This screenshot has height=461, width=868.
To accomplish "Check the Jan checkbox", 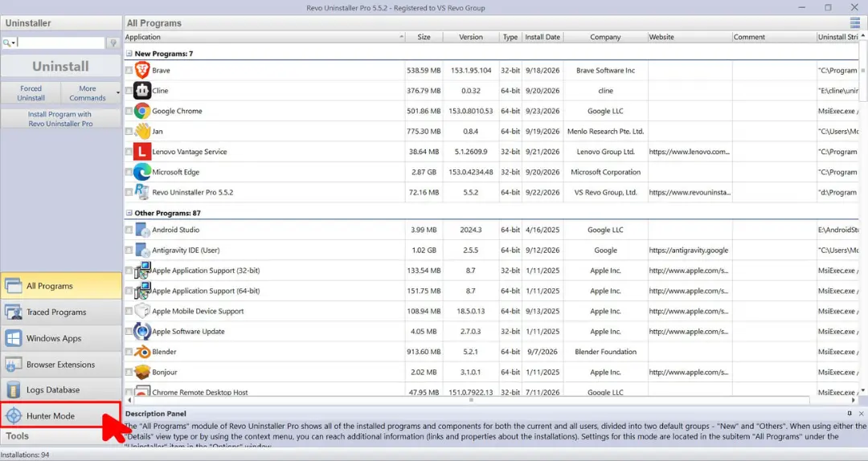I will pos(129,132).
